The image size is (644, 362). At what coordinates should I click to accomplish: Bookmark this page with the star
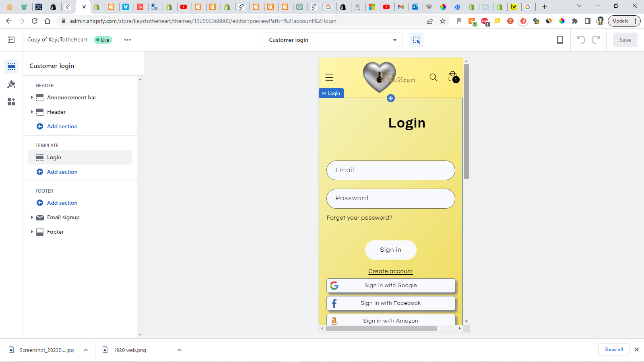tap(443, 21)
